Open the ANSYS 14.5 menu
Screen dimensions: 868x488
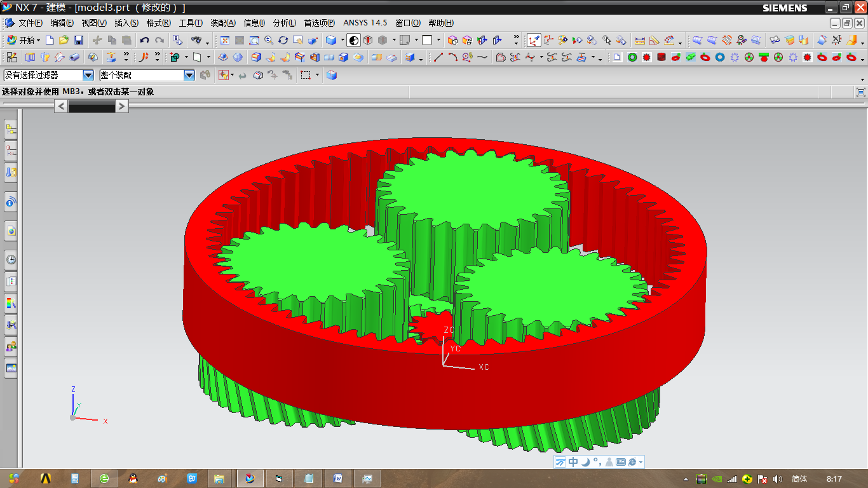click(365, 23)
